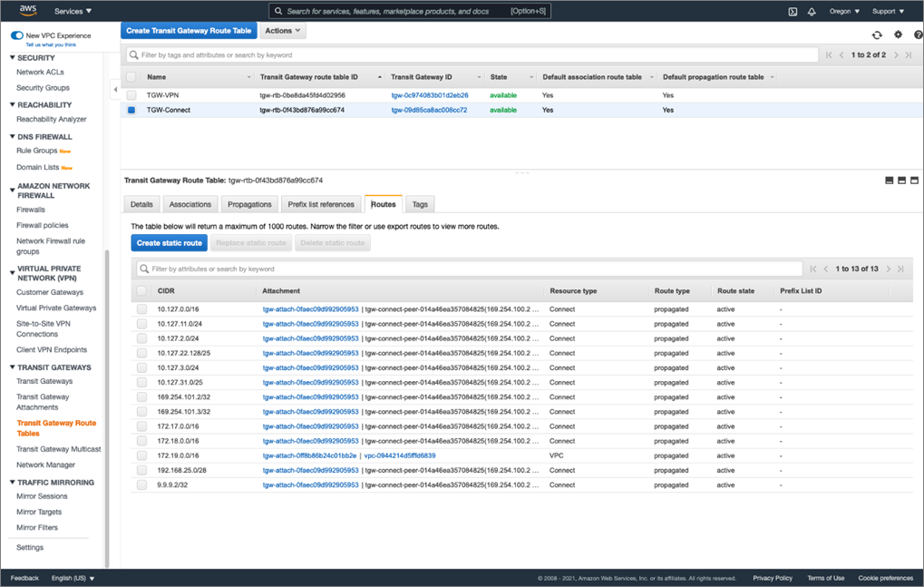Jump to first page of routes list
This screenshot has width=924, height=587.
[813, 269]
